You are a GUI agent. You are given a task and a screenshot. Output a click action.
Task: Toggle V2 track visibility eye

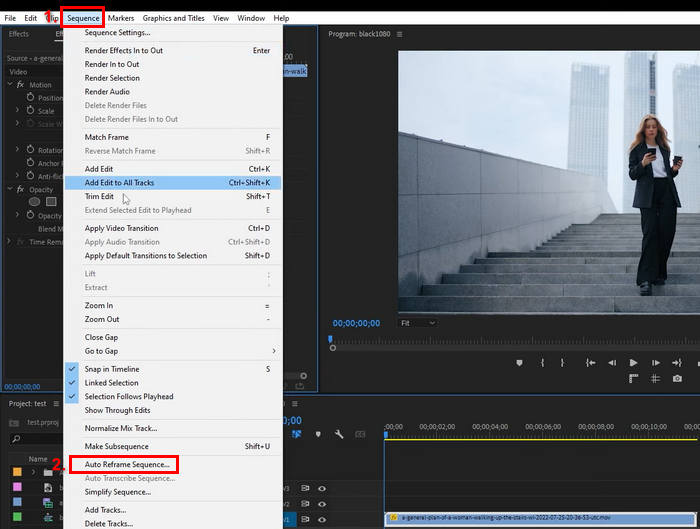pyautogui.click(x=322, y=504)
